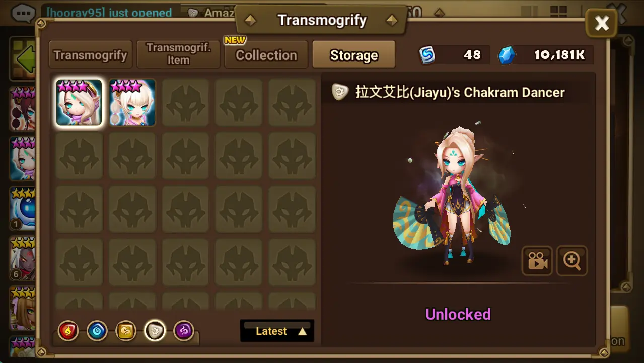
Task: Click the blue crystal currency icon
Action: [507, 55]
